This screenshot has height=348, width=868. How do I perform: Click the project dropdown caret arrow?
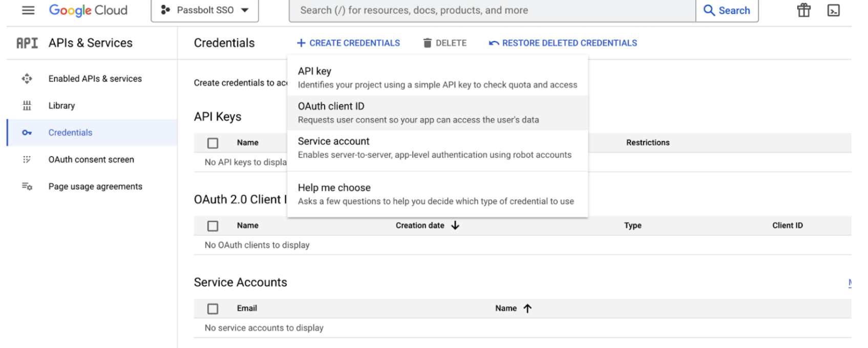click(x=245, y=10)
